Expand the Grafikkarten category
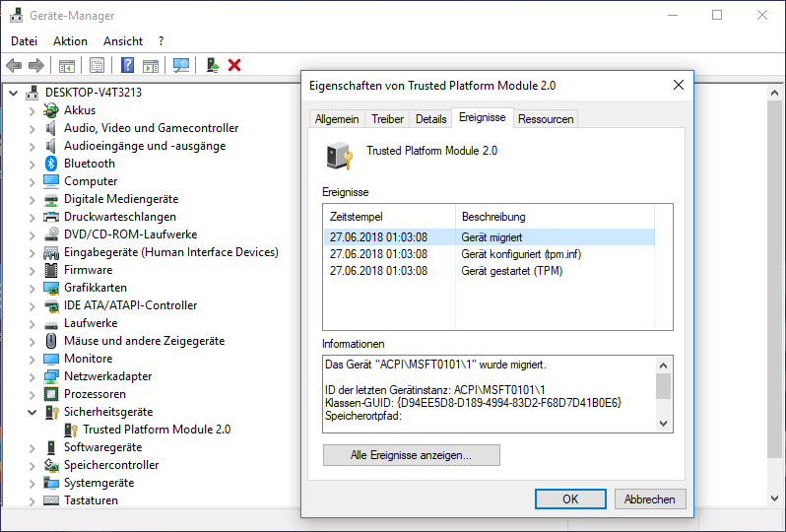Viewport: 786px width, 532px height. click(33, 288)
